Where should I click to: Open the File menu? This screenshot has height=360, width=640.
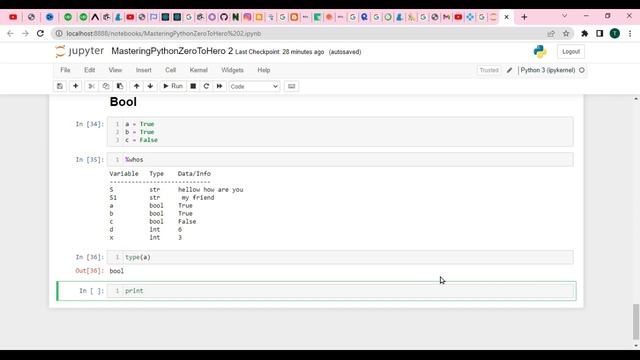click(x=65, y=70)
